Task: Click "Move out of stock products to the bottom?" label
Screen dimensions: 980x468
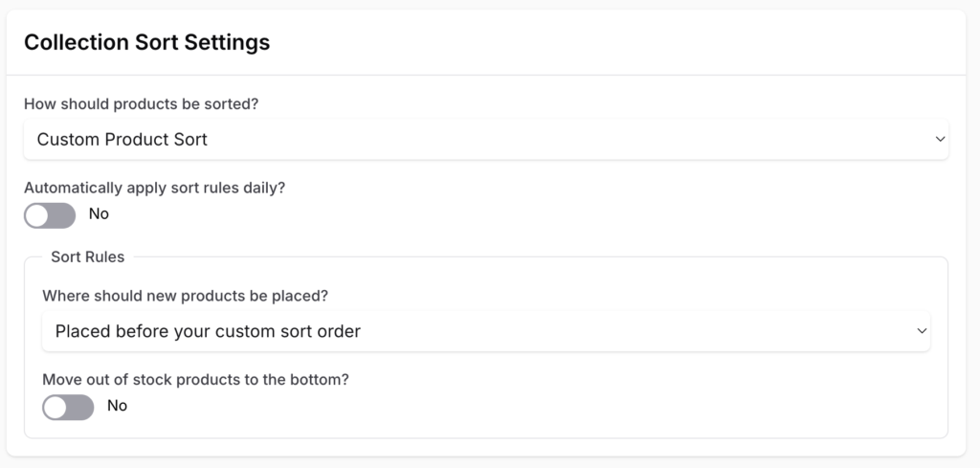Action: point(195,379)
